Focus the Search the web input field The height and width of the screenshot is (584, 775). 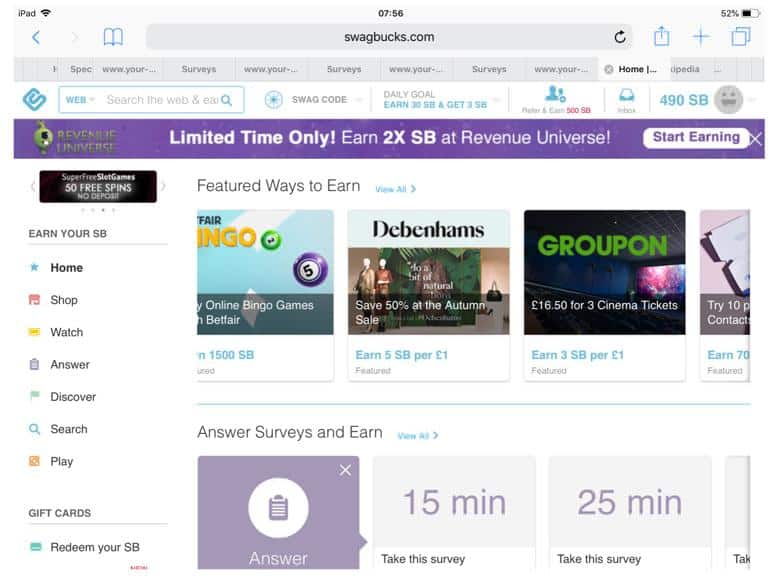pos(162,100)
